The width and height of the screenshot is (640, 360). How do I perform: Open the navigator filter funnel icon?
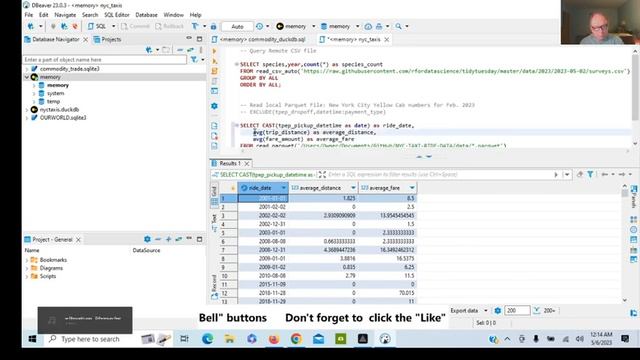[194, 60]
